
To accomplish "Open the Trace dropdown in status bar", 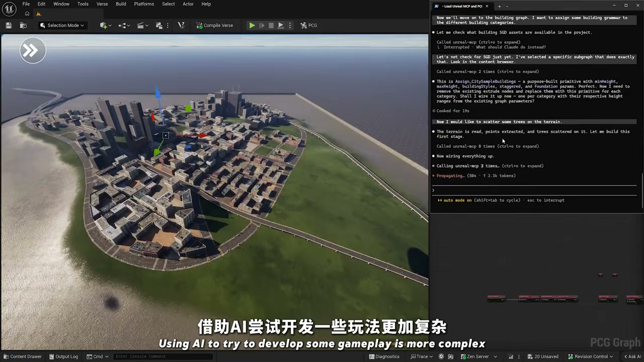I will 422,356.
